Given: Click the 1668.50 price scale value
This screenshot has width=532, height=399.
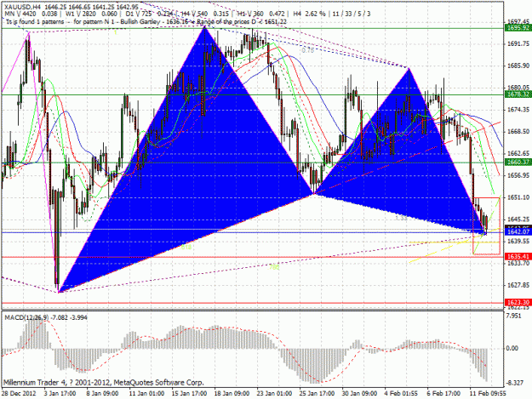Looking at the screenshot, I should click(518, 132).
